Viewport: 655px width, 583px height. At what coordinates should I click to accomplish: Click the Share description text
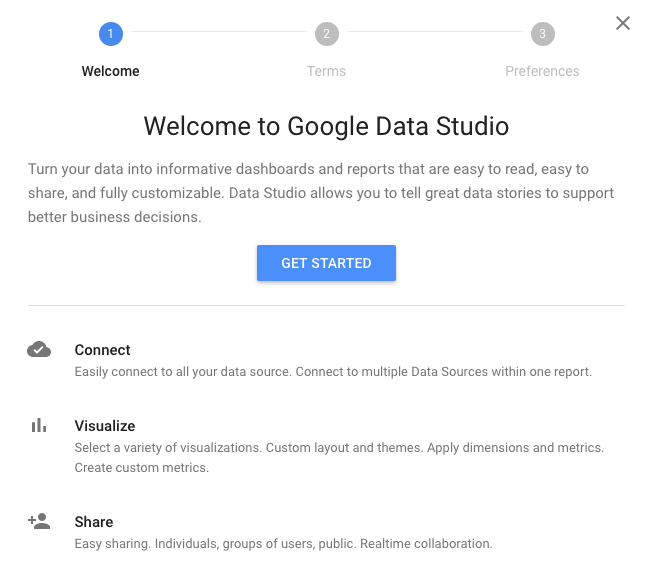tap(283, 544)
